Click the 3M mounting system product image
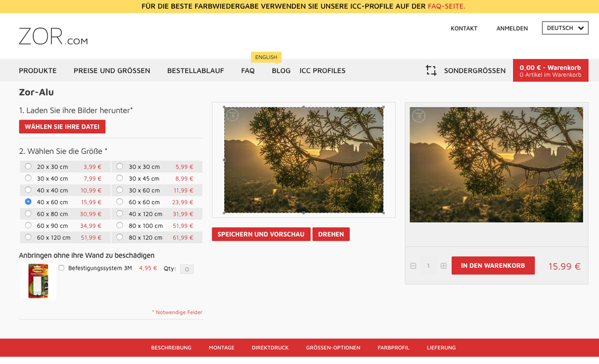The image size is (599, 364). (38, 281)
